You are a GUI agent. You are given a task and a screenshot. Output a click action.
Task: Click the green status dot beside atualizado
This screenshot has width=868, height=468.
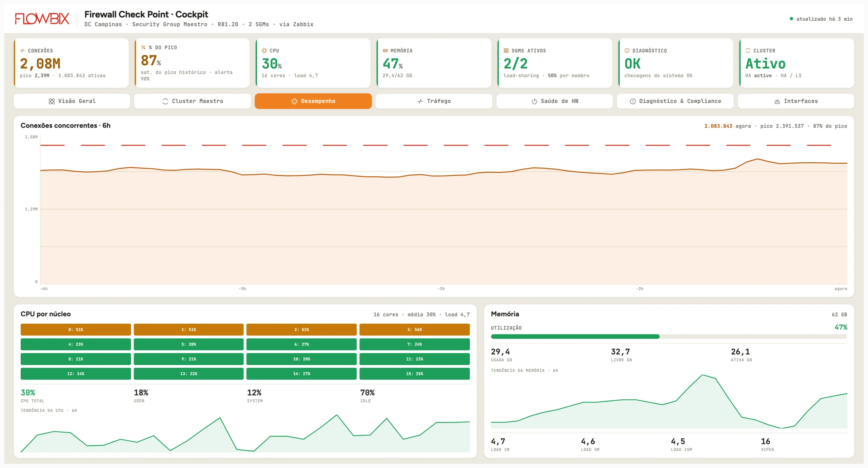point(791,19)
